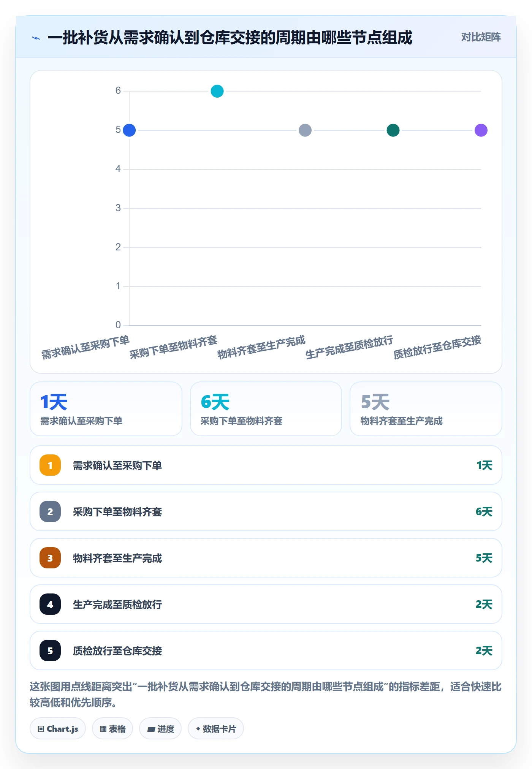Select the number 4 badge beside 生产完成至质检放行
The width and height of the screenshot is (532, 769).
click(x=50, y=604)
